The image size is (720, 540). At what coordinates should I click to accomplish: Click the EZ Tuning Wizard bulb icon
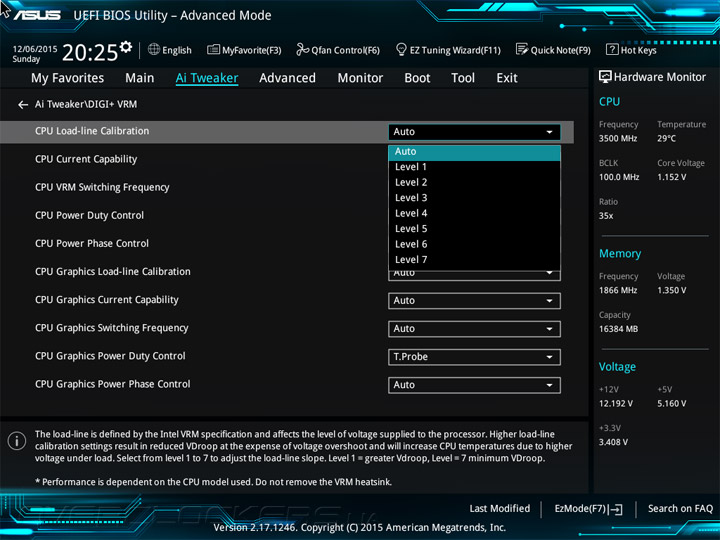point(401,49)
